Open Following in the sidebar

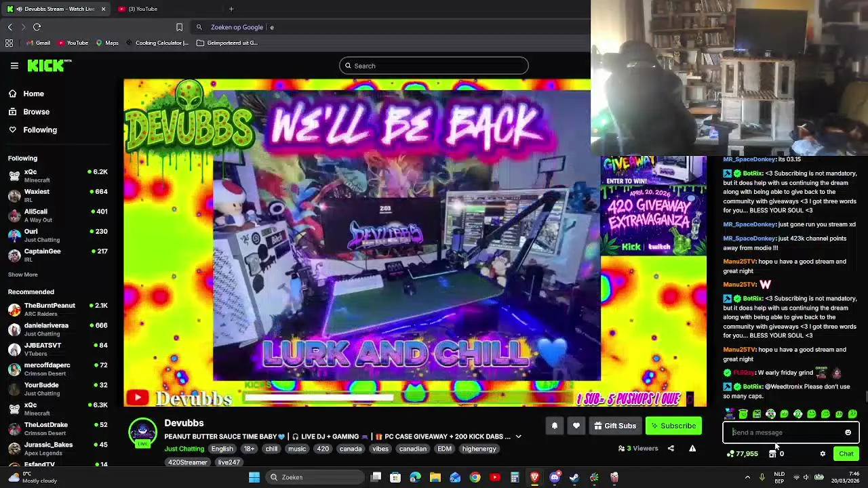click(33, 130)
